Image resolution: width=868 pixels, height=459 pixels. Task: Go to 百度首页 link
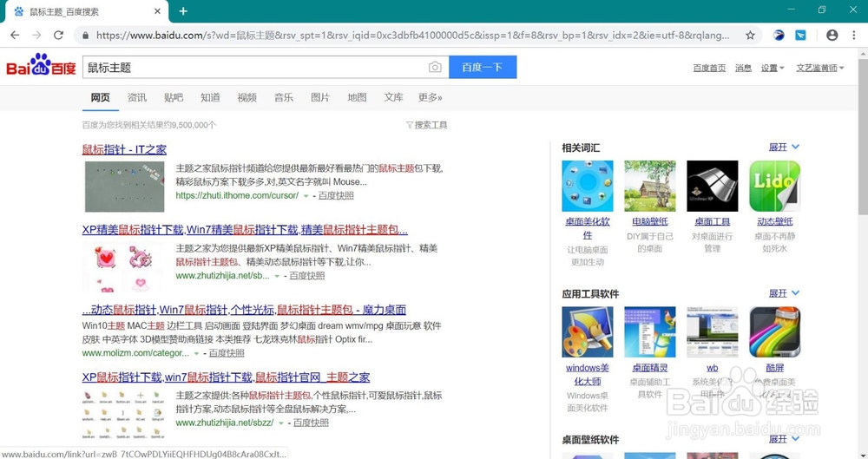pyautogui.click(x=709, y=68)
